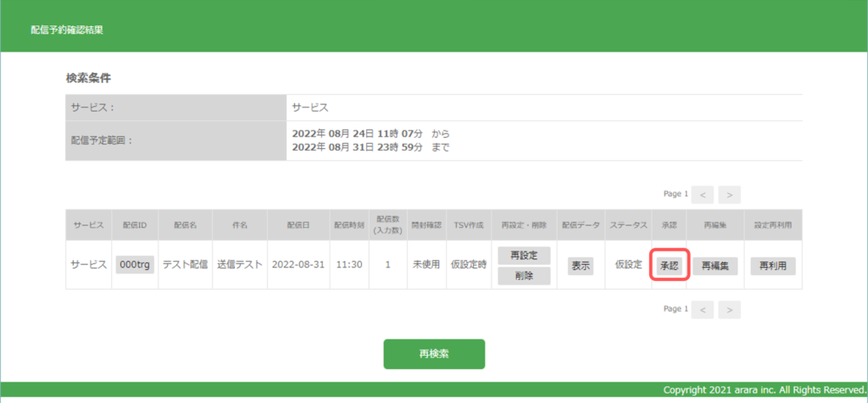Open the 000trg delivery ID button
This screenshot has width=868, height=403.
click(x=135, y=264)
